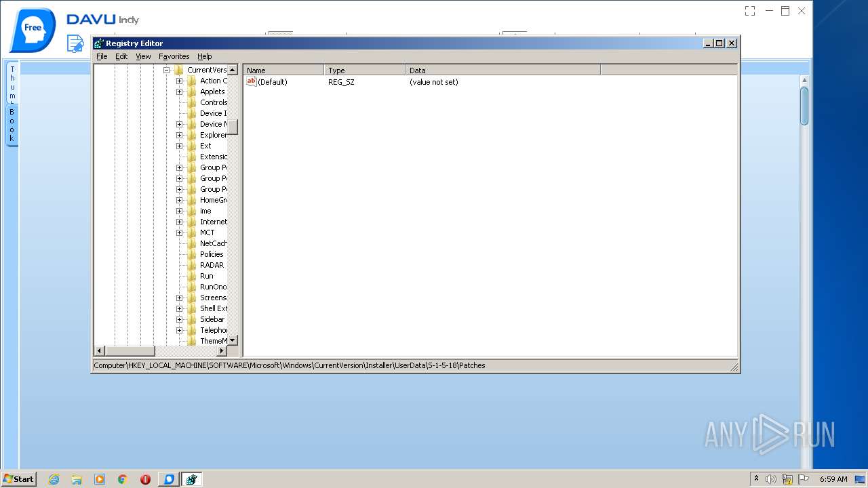Open the Start menu
The image size is (868, 488).
coord(18,479)
